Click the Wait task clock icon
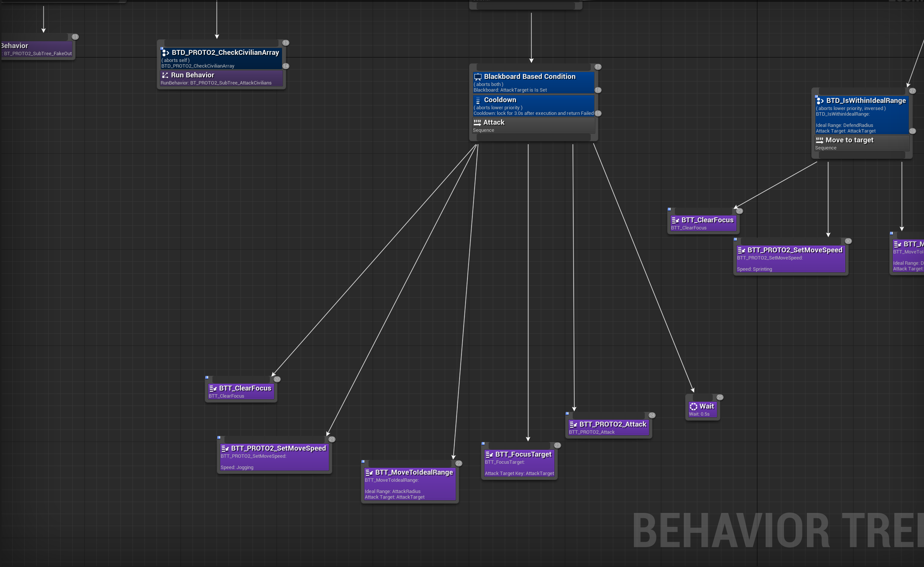Image resolution: width=924 pixels, height=567 pixels. tap(693, 406)
